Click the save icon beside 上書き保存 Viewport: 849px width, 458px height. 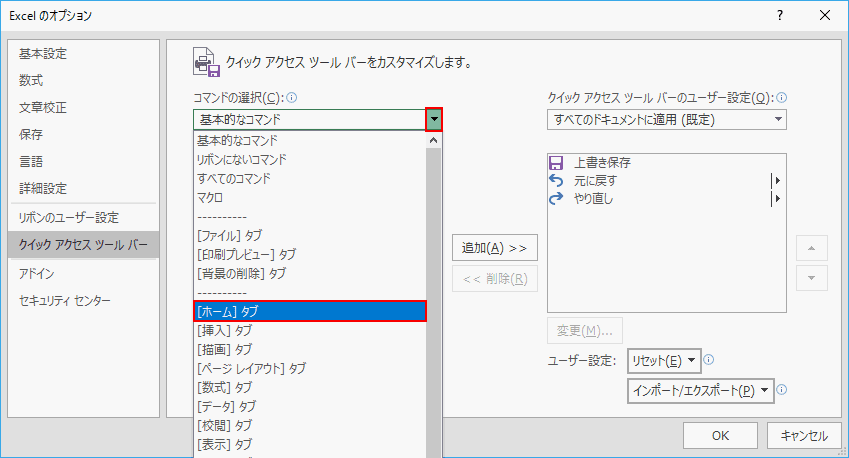tap(556, 162)
